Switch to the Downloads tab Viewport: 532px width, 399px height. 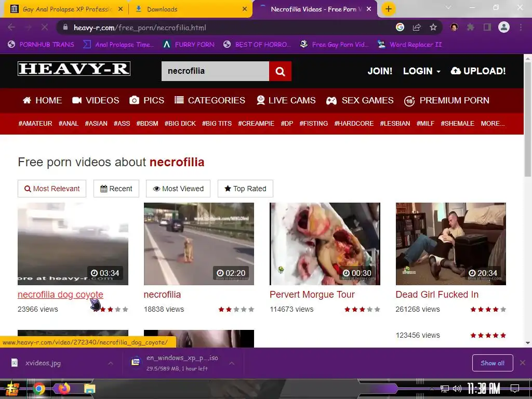191,9
